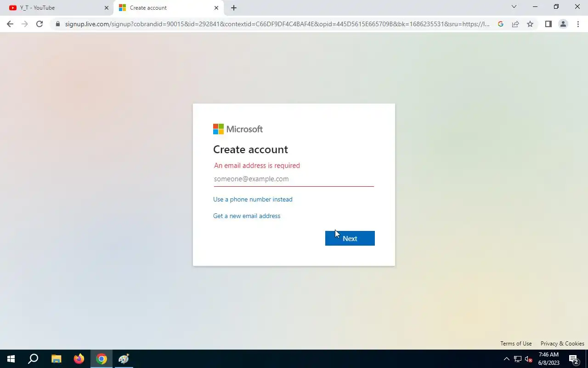The height and width of the screenshot is (368, 588).
Task: Click the muted volume tray icon
Action: point(529,359)
